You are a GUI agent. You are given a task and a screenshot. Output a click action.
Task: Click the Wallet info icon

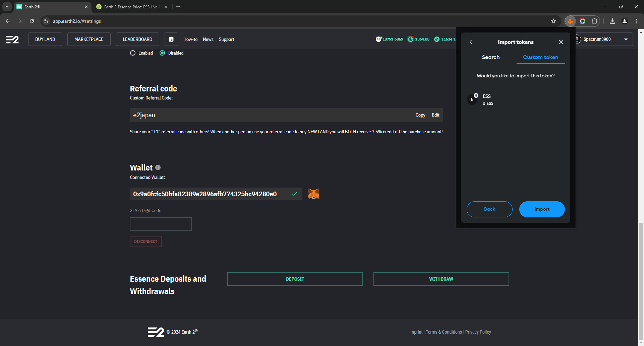click(x=158, y=167)
